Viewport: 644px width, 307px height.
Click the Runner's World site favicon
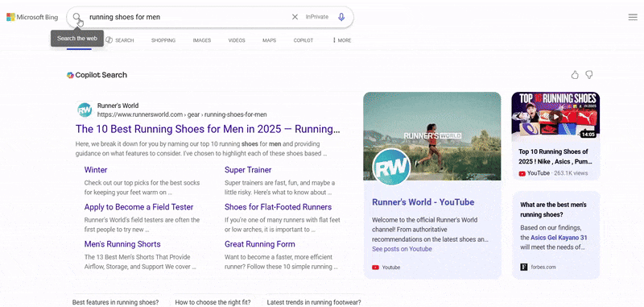tap(85, 110)
